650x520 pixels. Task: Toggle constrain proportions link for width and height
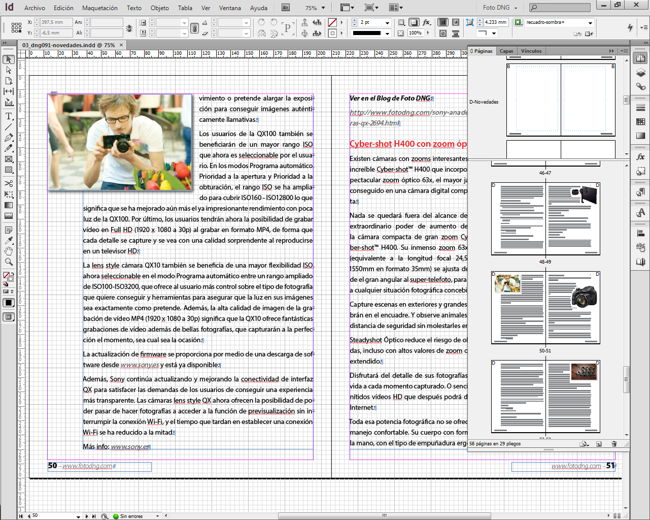[129, 28]
